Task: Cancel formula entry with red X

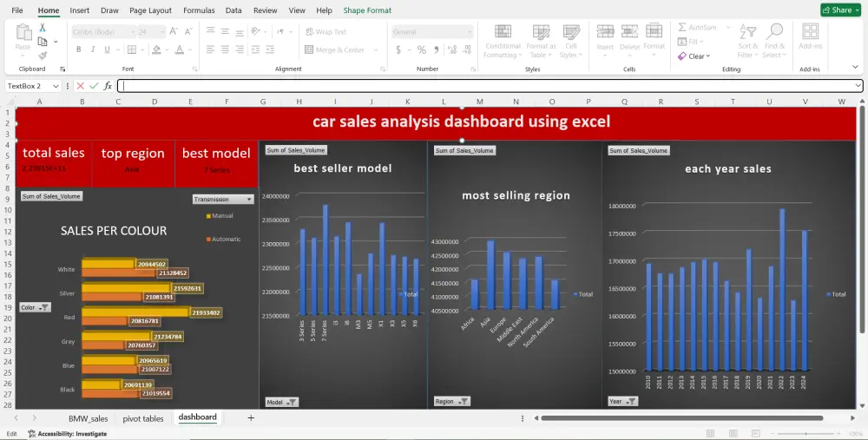Action: point(81,86)
